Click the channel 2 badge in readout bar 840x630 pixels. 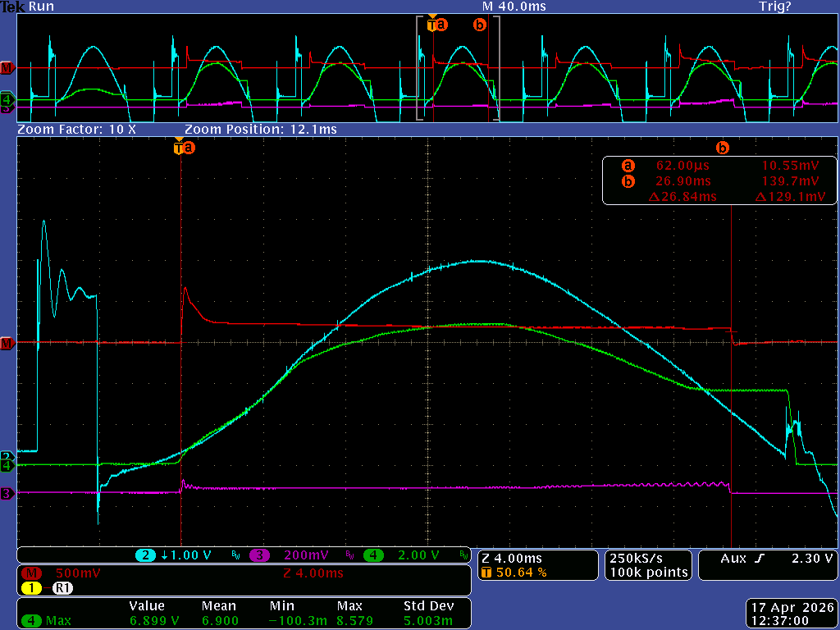(x=147, y=555)
